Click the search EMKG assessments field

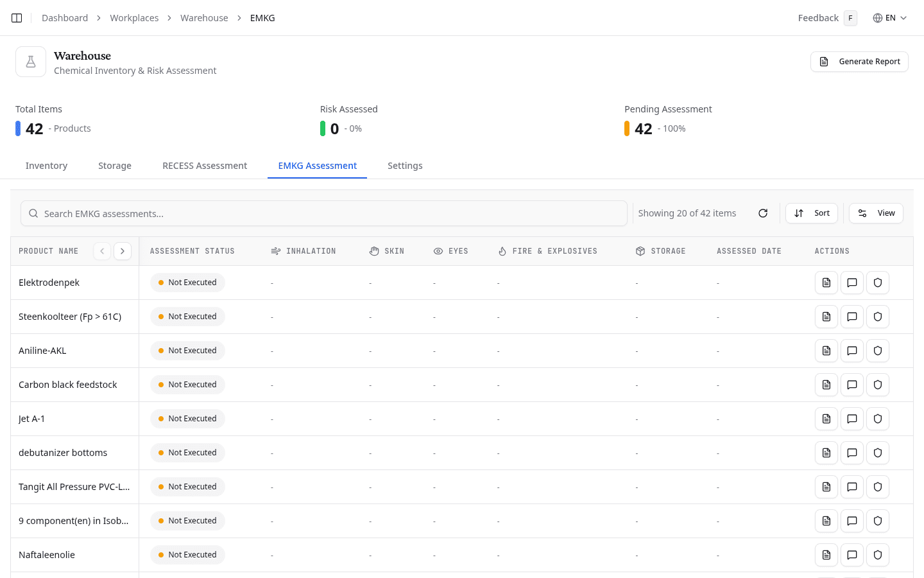323,213
